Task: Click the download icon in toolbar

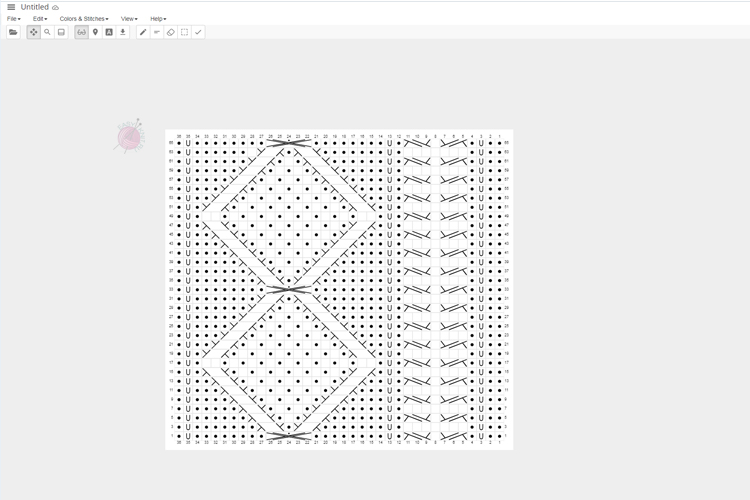Action: (x=123, y=32)
